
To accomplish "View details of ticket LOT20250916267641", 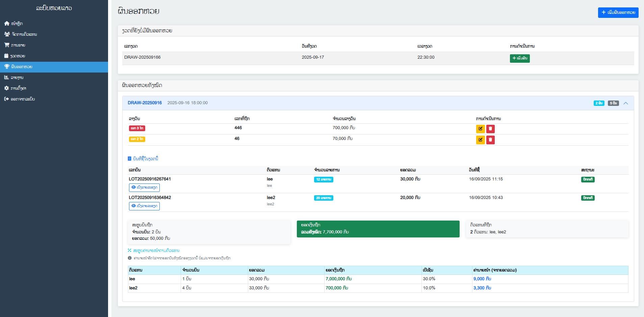I will (x=144, y=188).
